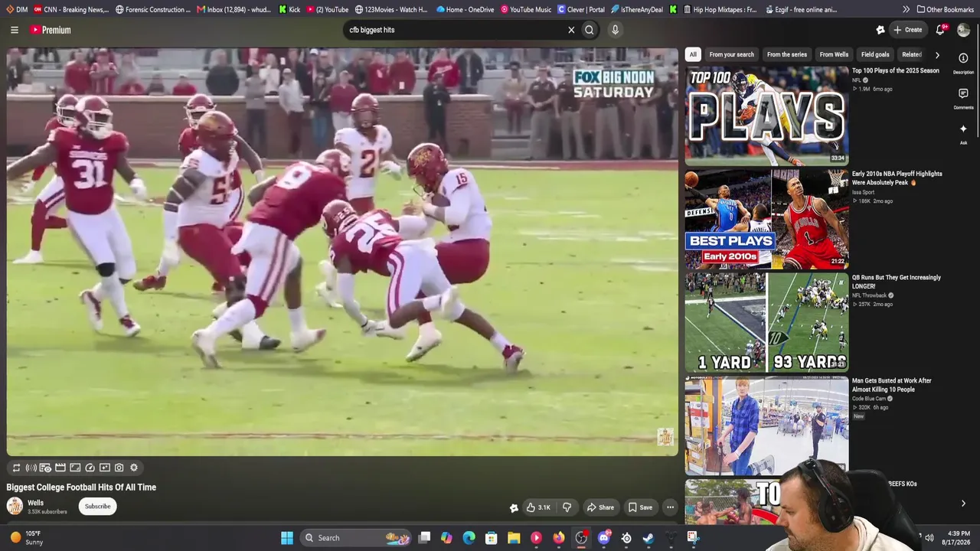Toggle the loop video icon
Screen dimensions: 980x551
coord(16,468)
